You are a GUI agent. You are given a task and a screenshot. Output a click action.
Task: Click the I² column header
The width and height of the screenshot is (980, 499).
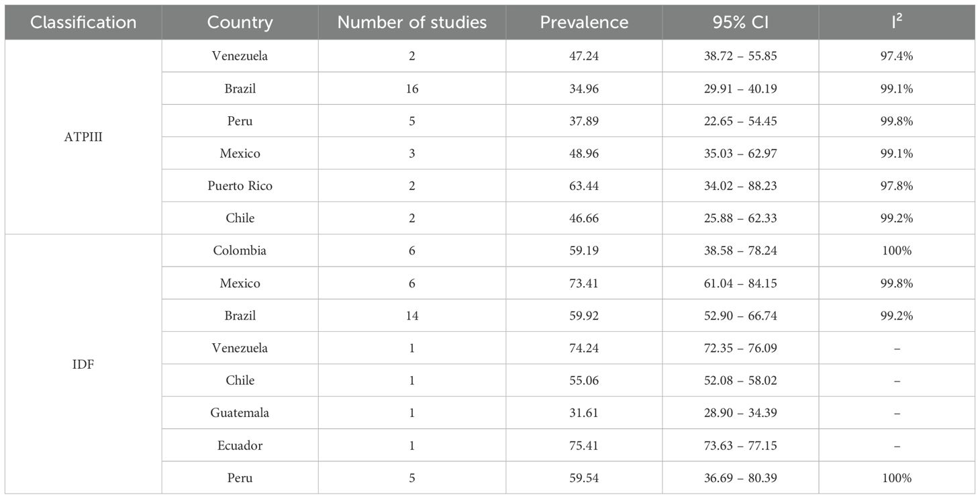click(x=898, y=22)
